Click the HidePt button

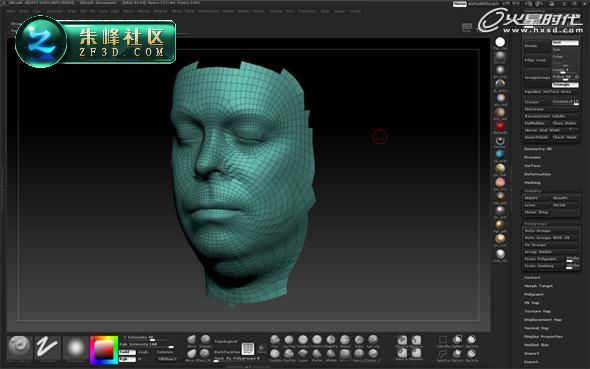tap(537, 198)
